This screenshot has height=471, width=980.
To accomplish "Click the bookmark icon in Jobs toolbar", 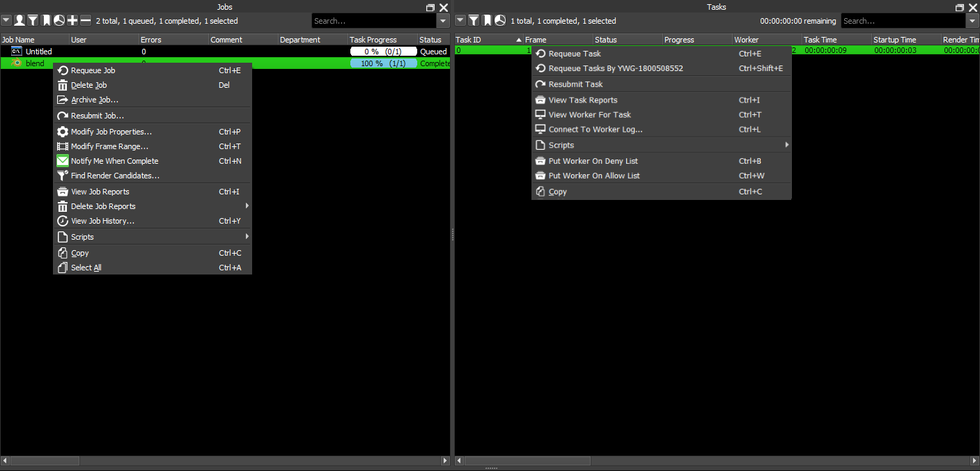I will (46, 21).
